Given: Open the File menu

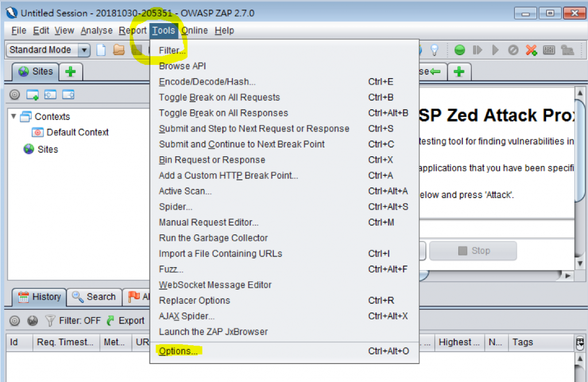Looking at the screenshot, I should 19,30.
